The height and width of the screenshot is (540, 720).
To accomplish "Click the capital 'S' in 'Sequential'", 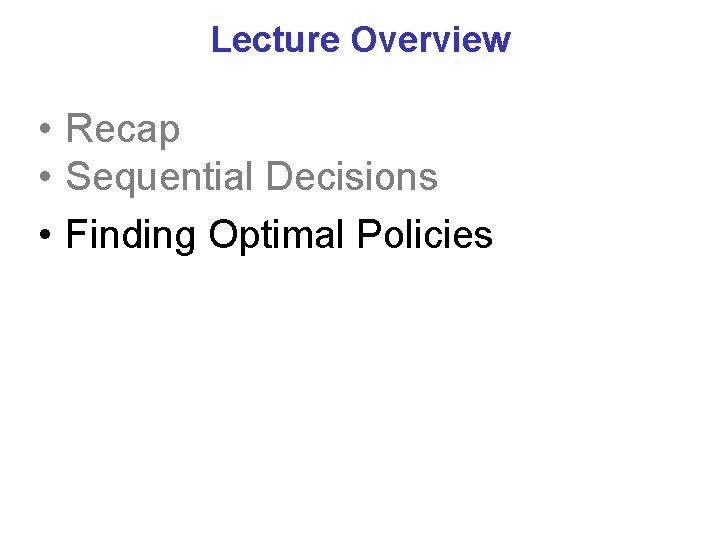I will (79, 176).
